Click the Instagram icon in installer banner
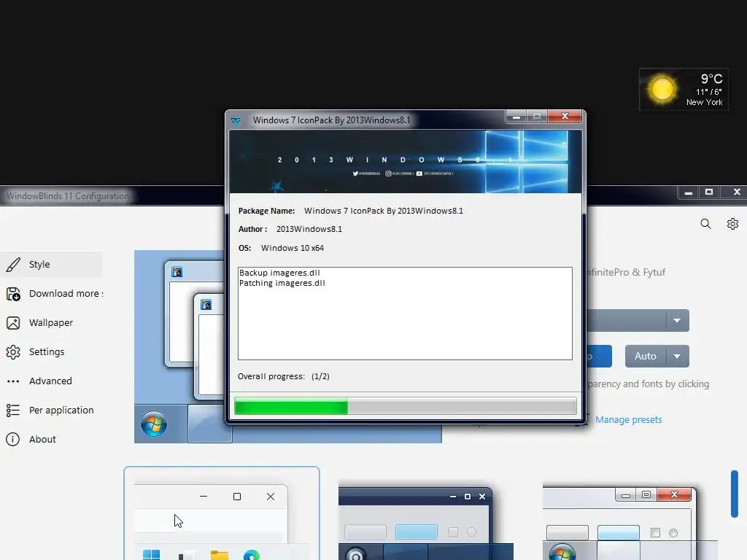Screen dimensions: 747x560 tap(388, 174)
